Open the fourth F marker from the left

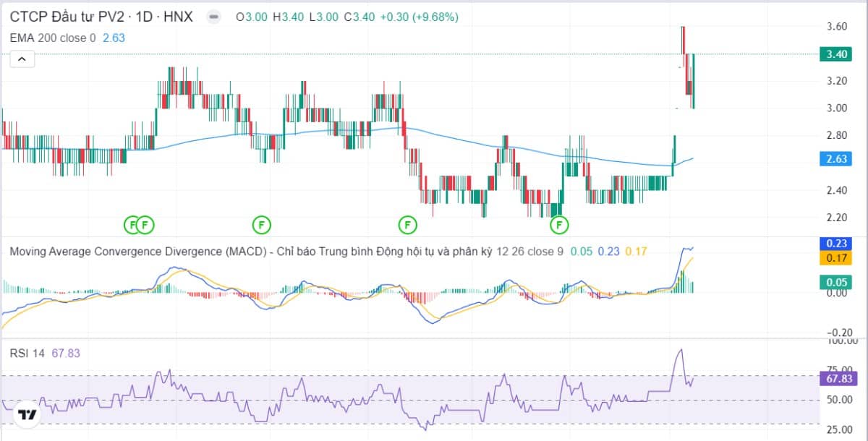tap(408, 225)
